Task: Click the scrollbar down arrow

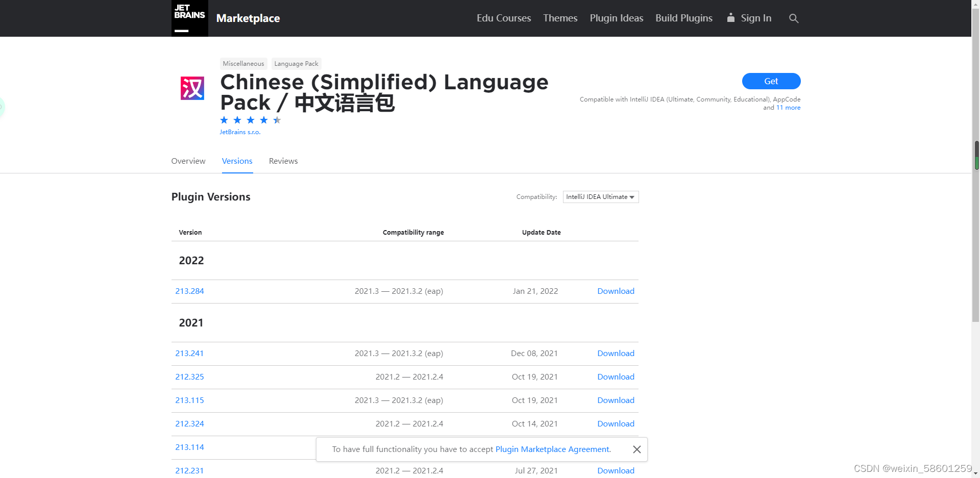Action: (976, 474)
